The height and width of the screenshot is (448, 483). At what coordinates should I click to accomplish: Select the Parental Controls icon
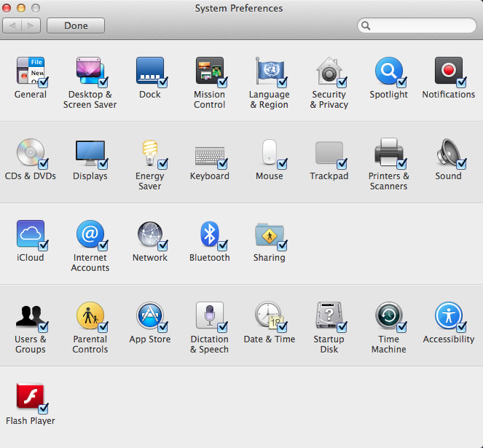[90, 315]
